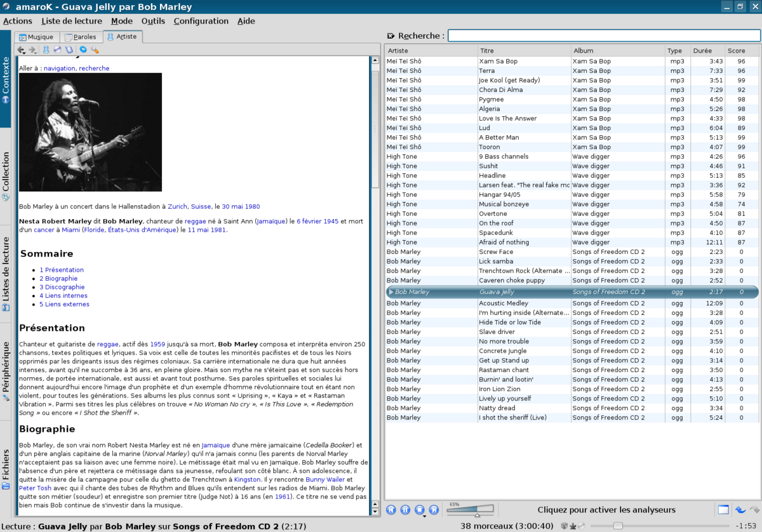
Task: Skip to the previous track
Action: point(391,510)
